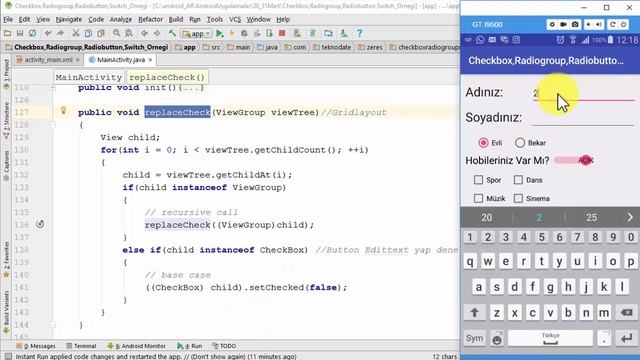Click the teknodate breadcrumb folder

point(332,47)
